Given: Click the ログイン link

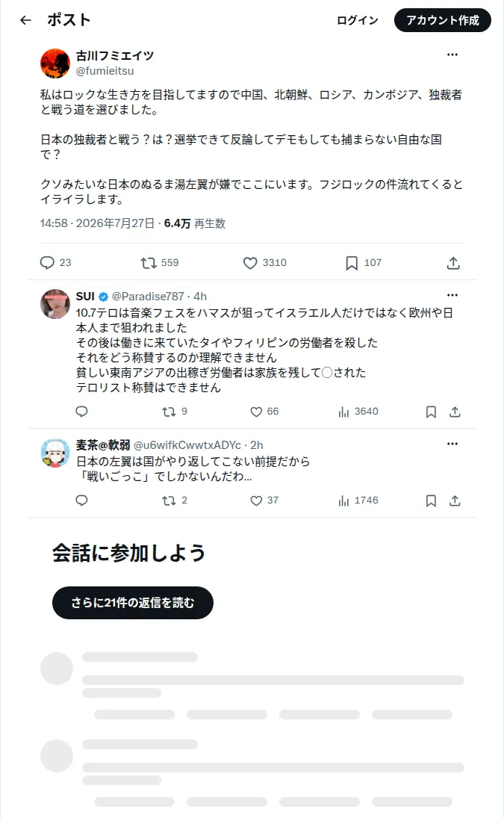Looking at the screenshot, I should point(358,20).
